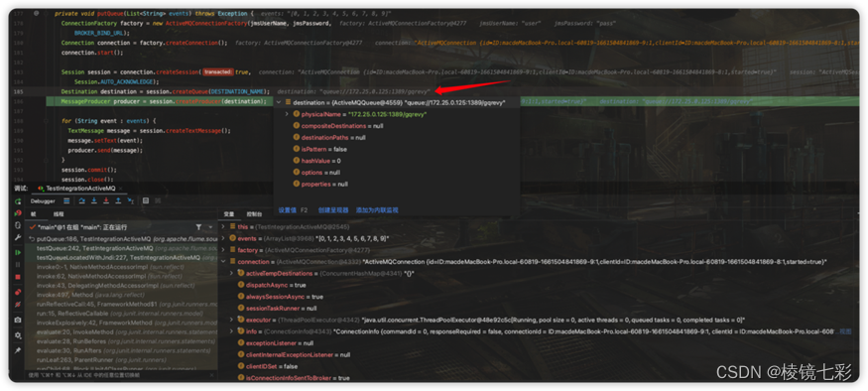Select frame testQueue:242

(x=121, y=249)
